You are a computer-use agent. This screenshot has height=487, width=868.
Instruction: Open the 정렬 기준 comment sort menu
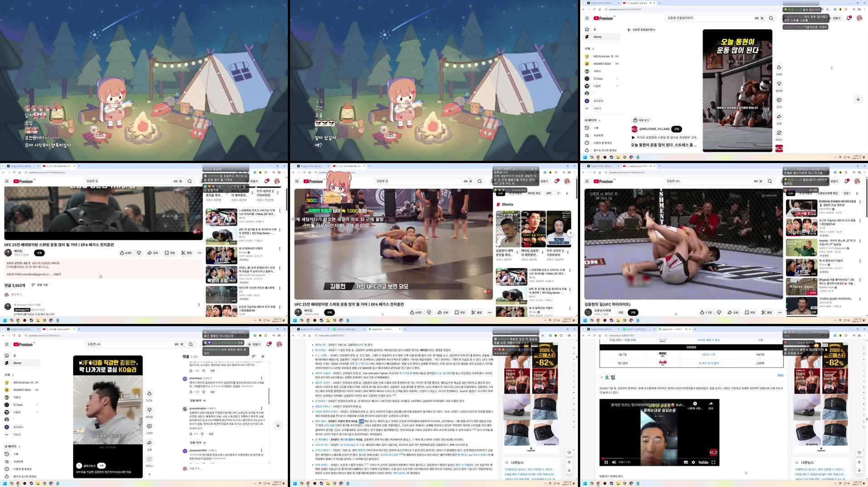coord(40,284)
